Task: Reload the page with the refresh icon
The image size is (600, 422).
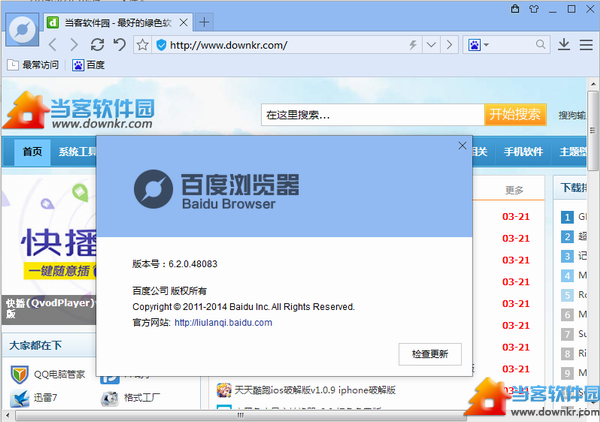Action: click(97, 45)
